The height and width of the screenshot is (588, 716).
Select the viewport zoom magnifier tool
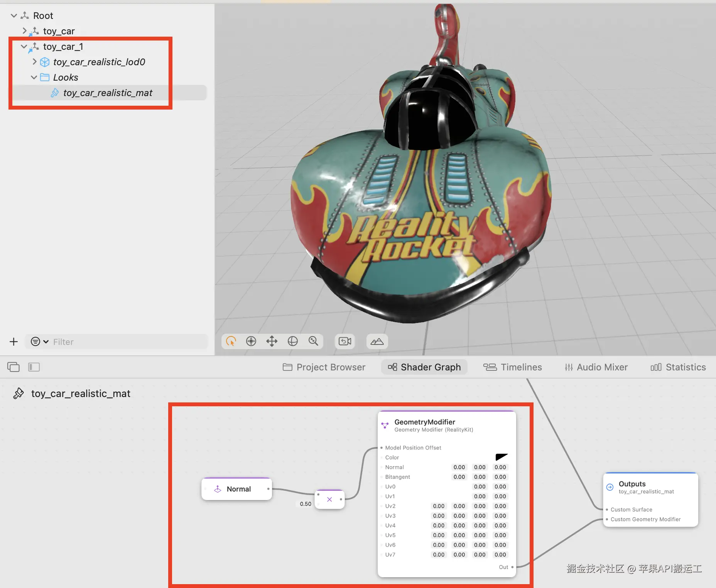pyautogui.click(x=313, y=341)
